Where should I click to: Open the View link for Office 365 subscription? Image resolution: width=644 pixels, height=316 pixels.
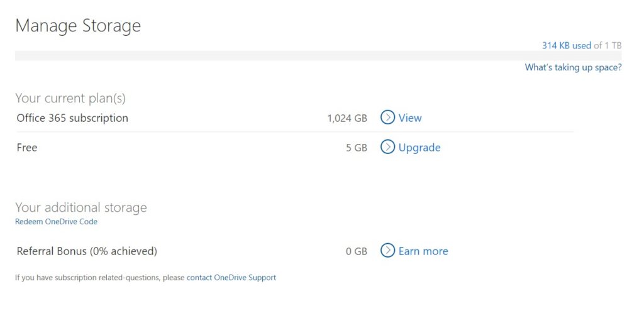pos(410,118)
